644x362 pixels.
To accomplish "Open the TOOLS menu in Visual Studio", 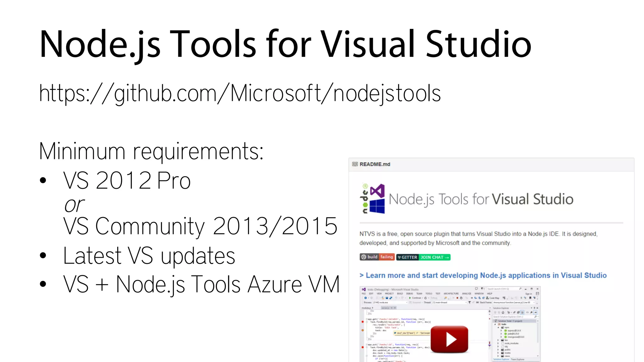I will point(429,293).
